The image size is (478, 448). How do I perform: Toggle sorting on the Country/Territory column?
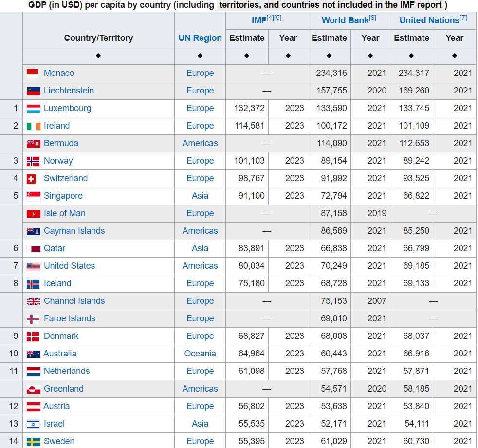coord(98,56)
